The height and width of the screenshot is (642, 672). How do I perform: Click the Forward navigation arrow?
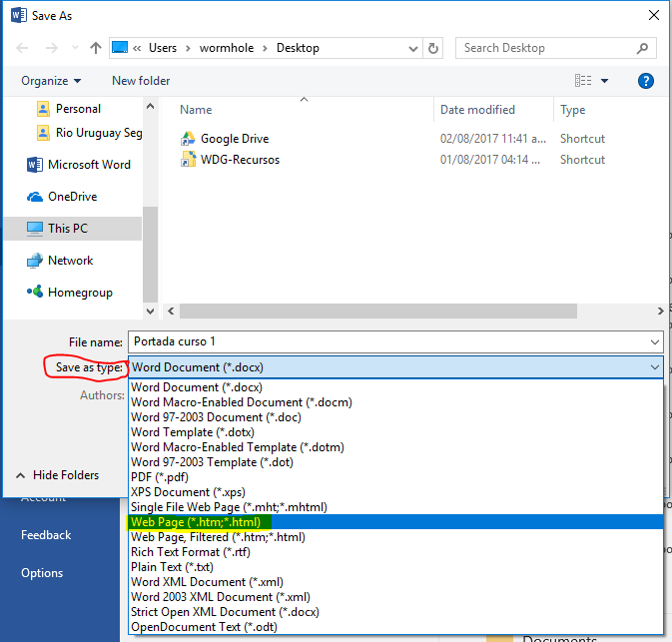pyautogui.click(x=52, y=48)
